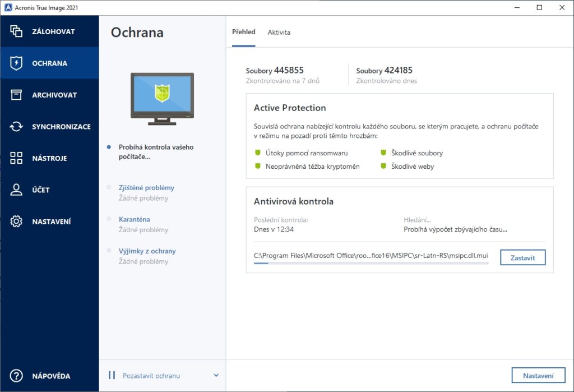This screenshot has height=392, width=574.
Task: Expand the Pozastavit ochranu dropdown arrow
Action: coord(216,376)
